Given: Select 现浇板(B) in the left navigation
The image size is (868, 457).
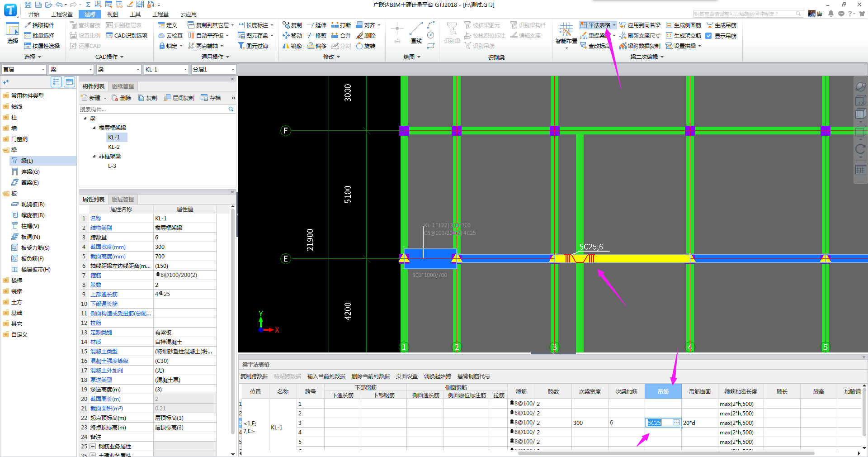Looking at the screenshot, I should click(x=33, y=205).
